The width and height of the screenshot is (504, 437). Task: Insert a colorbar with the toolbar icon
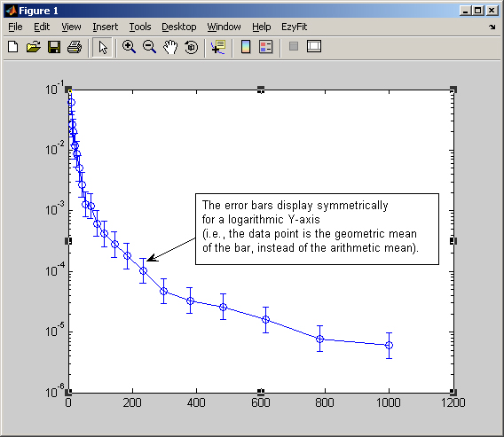tap(246, 47)
